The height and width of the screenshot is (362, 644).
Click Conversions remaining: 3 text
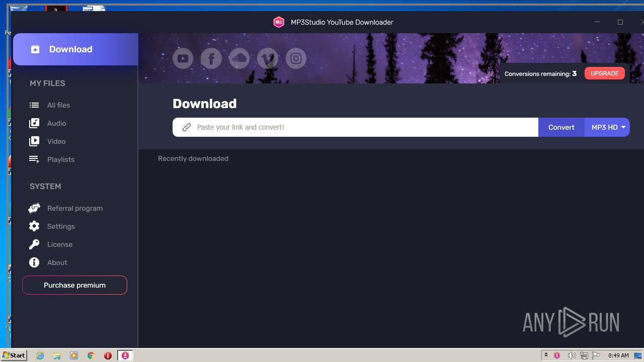pyautogui.click(x=540, y=73)
